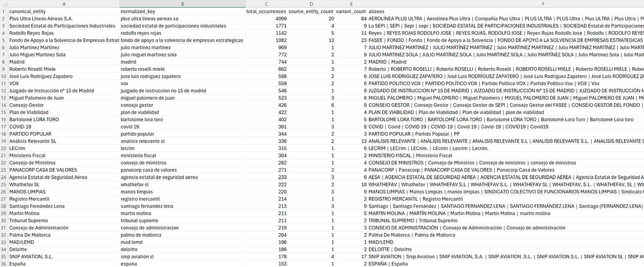Viewport: 644px width, 267px height.
Task: Select cell Análisis Relevante SL
Action: [63, 141]
